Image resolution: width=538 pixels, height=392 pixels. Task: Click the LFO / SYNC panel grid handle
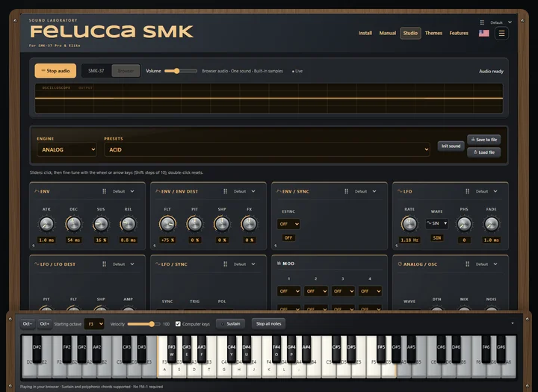click(226, 264)
